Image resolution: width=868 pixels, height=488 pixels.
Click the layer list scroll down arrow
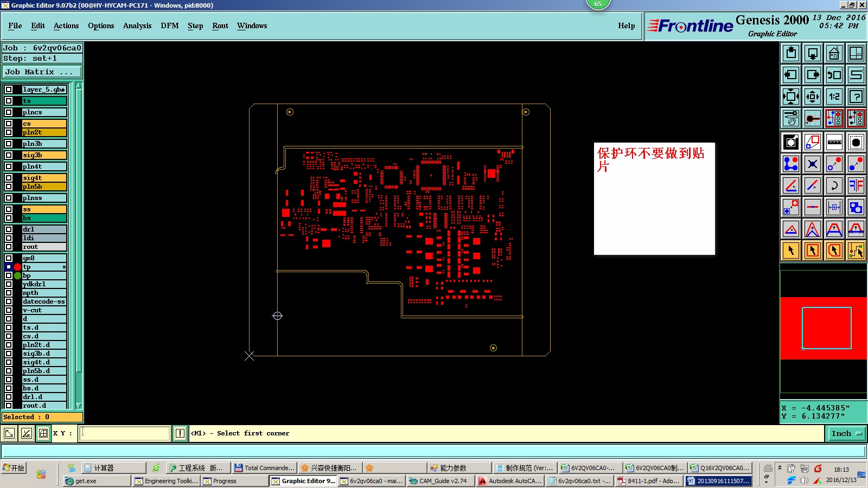79,406
